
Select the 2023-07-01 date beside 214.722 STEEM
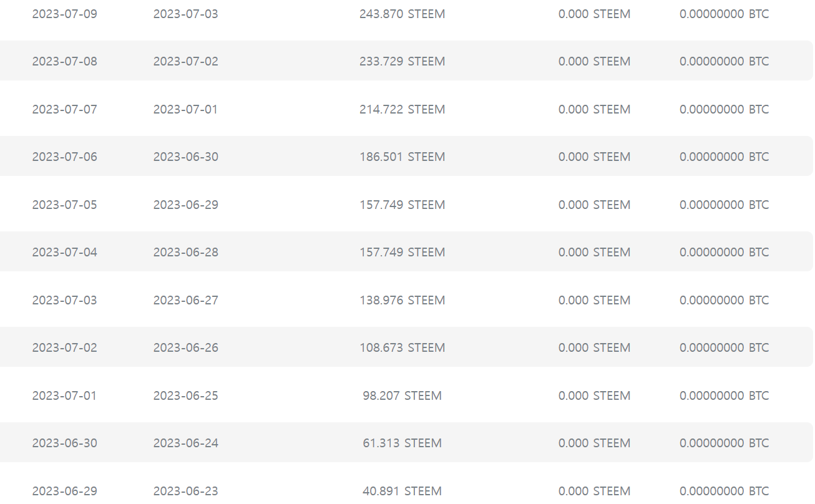186,109
